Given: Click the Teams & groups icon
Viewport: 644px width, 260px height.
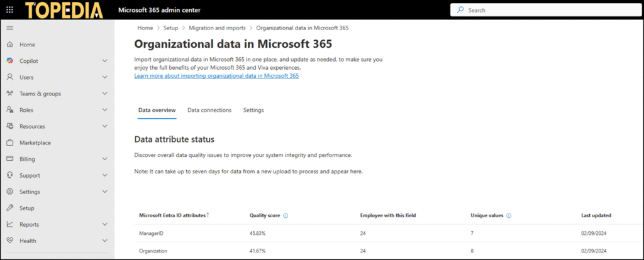Looking at the screenshot, I should tap(10, 94).
